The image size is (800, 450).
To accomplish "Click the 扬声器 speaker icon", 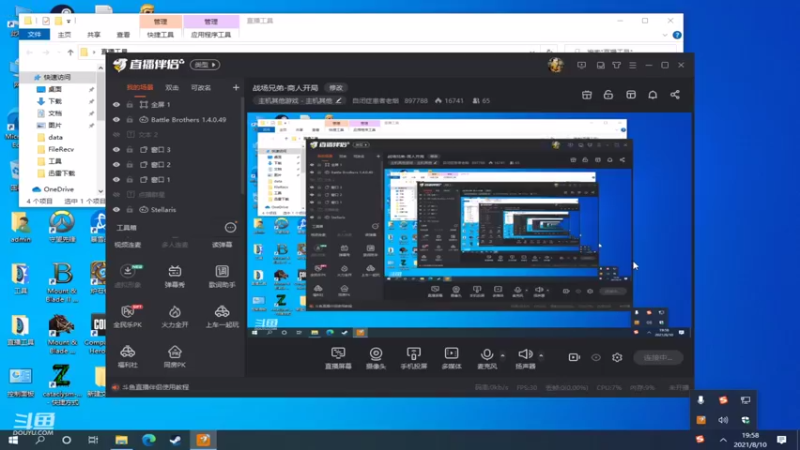I will [x=525, y=354].
